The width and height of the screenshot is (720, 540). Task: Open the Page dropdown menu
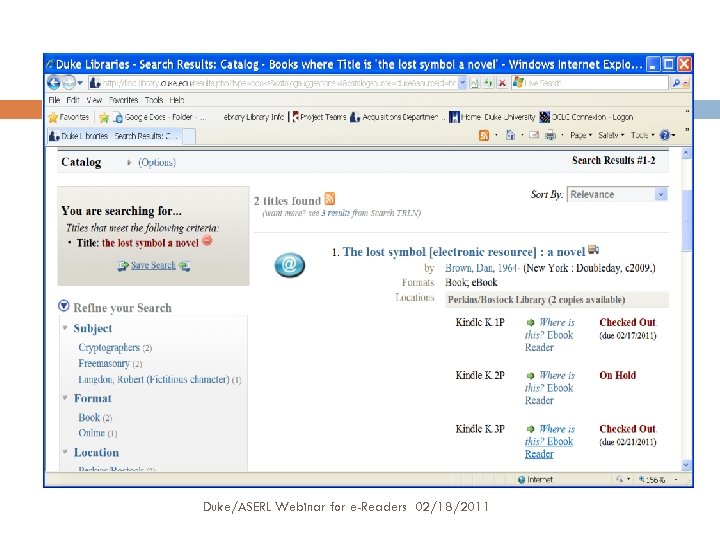click(x=581, y=135)
